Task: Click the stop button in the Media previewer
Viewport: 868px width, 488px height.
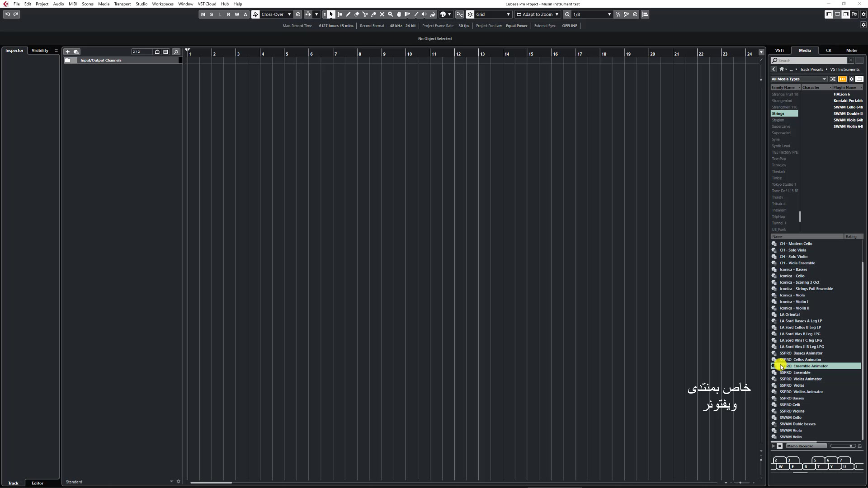Action: [780, 446]
